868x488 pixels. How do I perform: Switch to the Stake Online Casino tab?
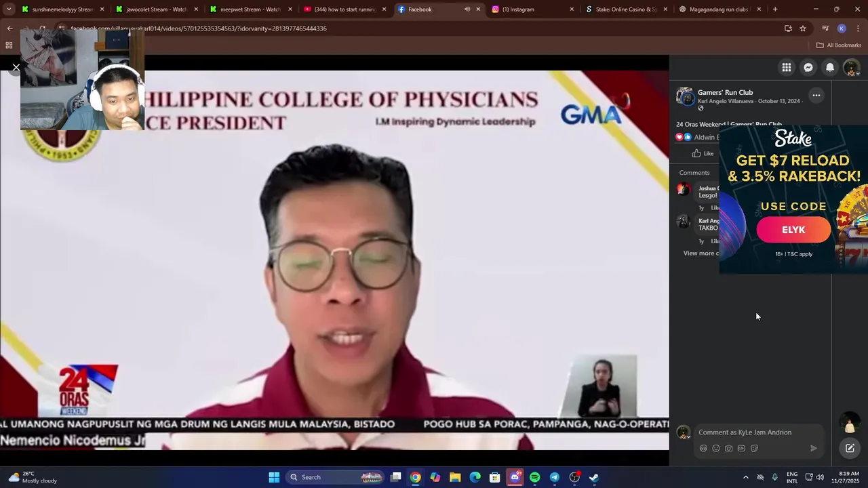(x=626, y=9)
